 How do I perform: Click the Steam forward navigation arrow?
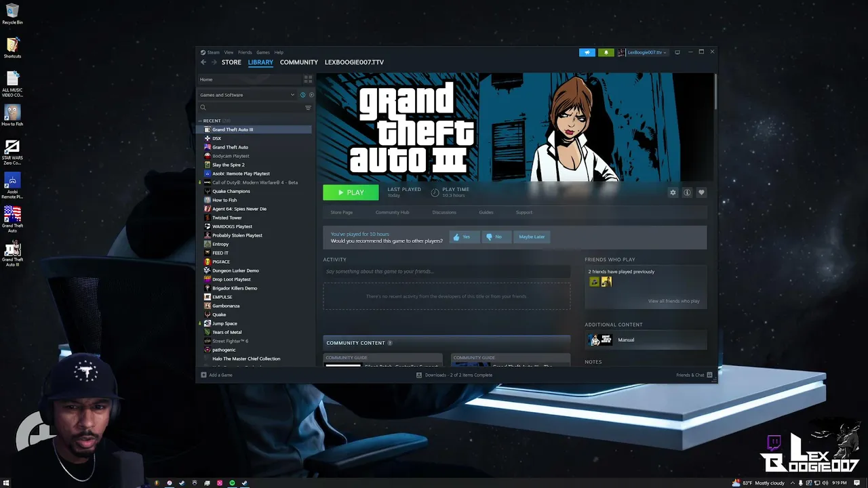[x=214, y=62]
